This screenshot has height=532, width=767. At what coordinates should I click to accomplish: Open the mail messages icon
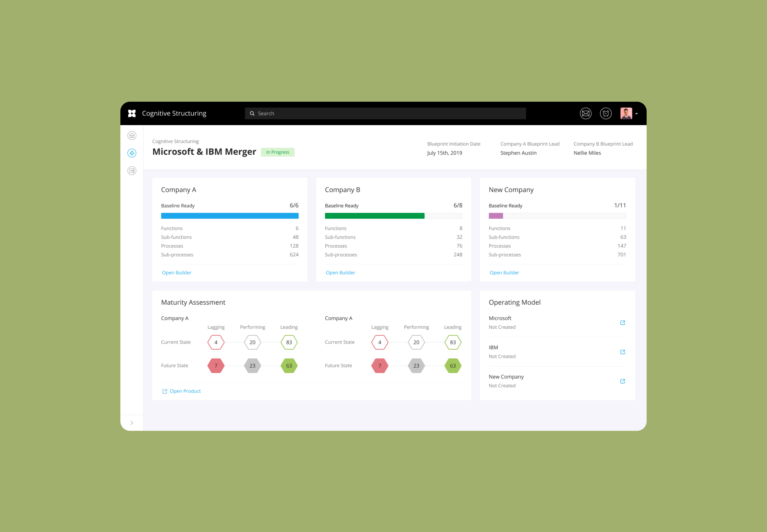coord(585,113)
